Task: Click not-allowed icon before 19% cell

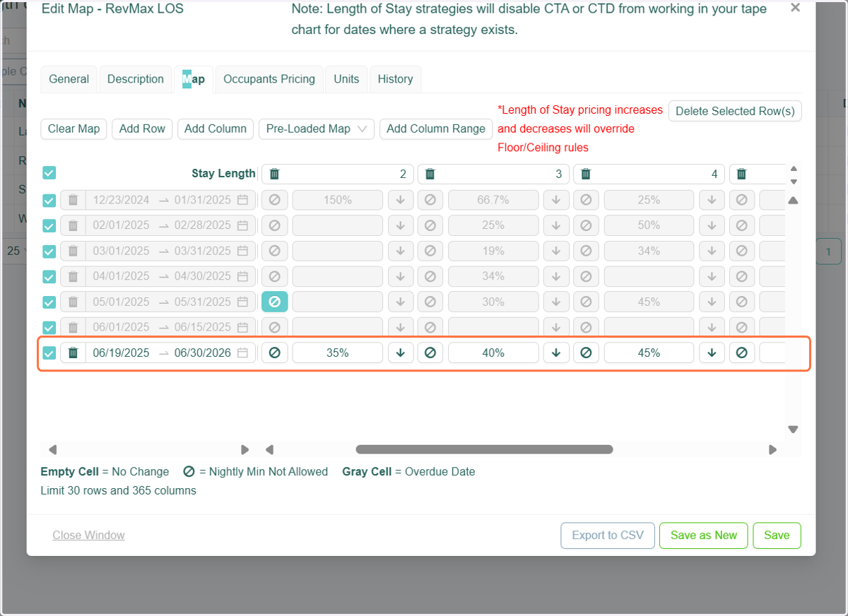Action: (x=430, y=251)
